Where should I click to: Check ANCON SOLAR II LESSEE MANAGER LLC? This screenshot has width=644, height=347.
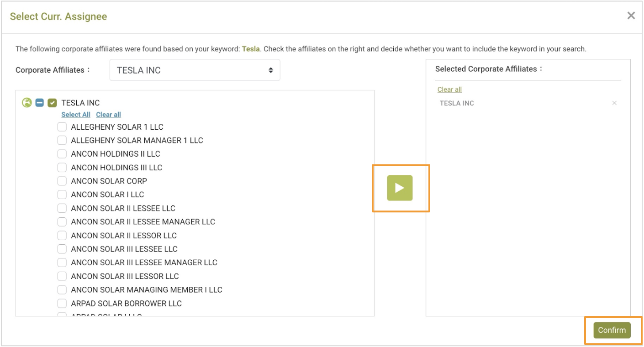(62, 222)
